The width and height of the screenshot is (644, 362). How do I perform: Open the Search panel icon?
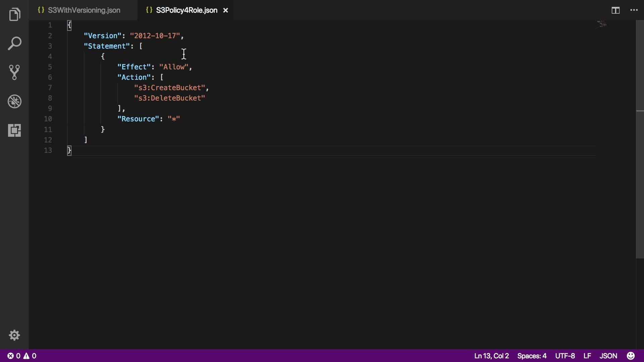click(x=14, y=44)
